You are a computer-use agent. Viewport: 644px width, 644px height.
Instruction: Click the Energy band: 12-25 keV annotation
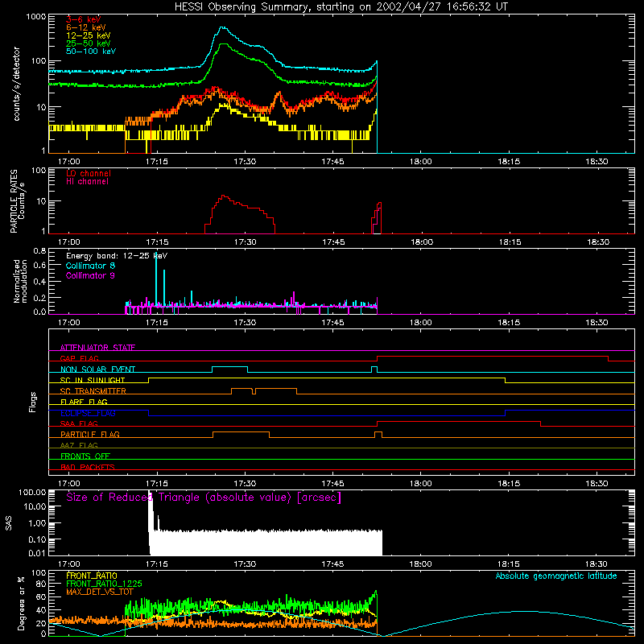pyautogui.click(x=117, y=256)
